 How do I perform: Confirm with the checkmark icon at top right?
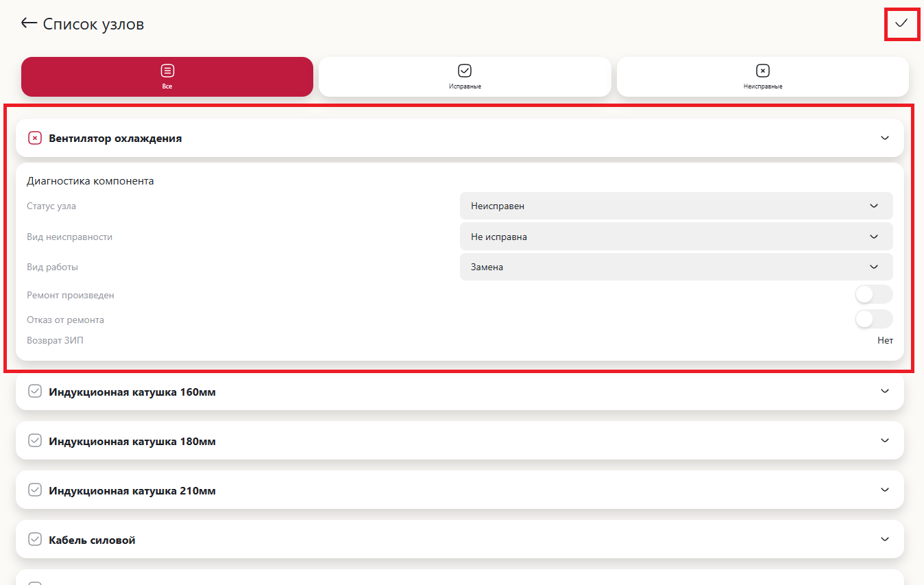901,24
